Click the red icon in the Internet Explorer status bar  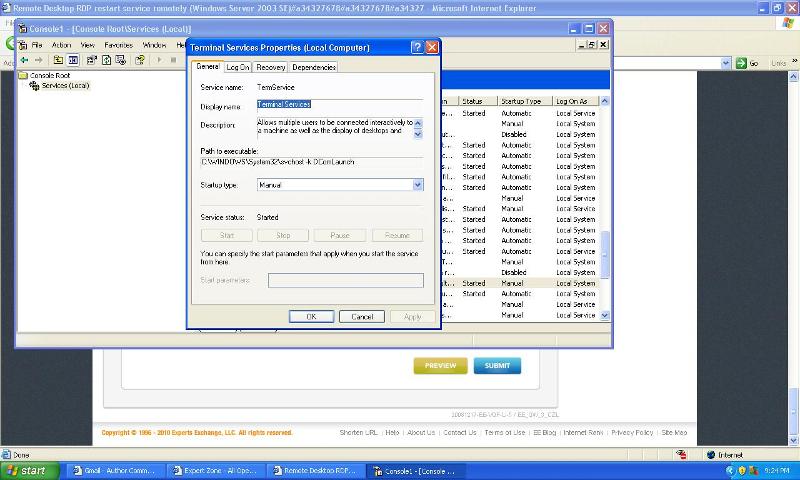click(681, 454)
